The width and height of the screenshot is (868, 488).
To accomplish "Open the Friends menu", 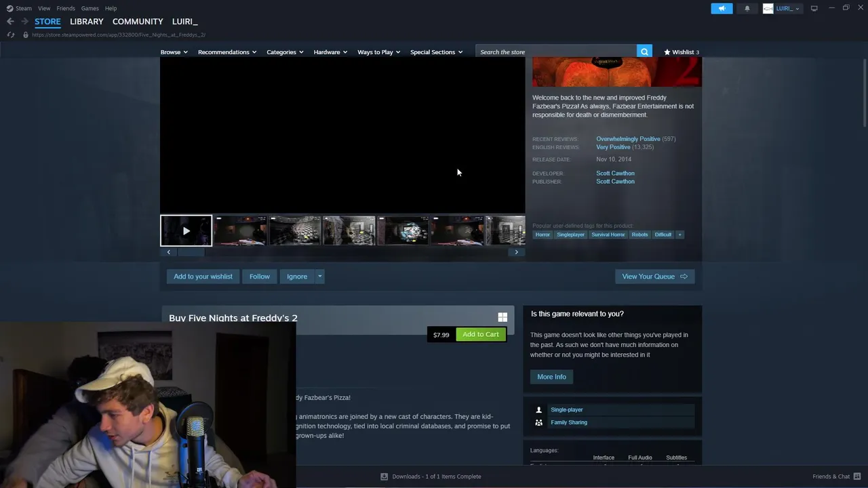I will pyautogui.click(x=66, y=8).
